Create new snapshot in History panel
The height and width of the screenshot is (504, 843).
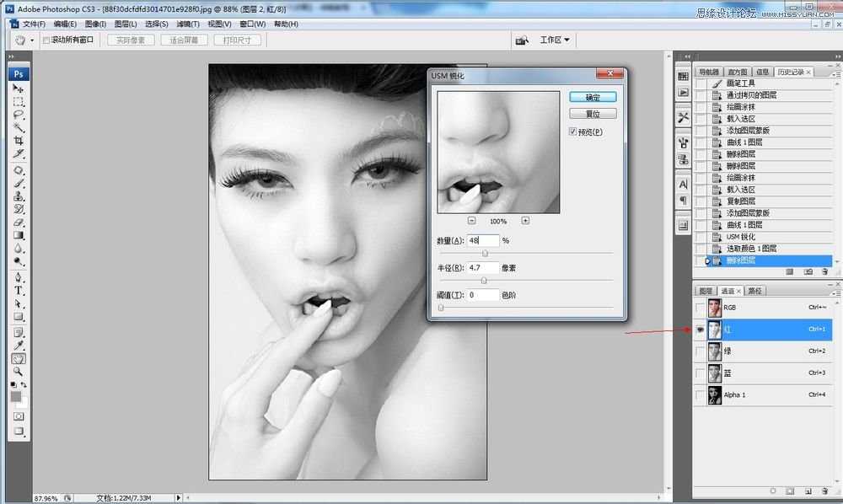coord(808,272)
